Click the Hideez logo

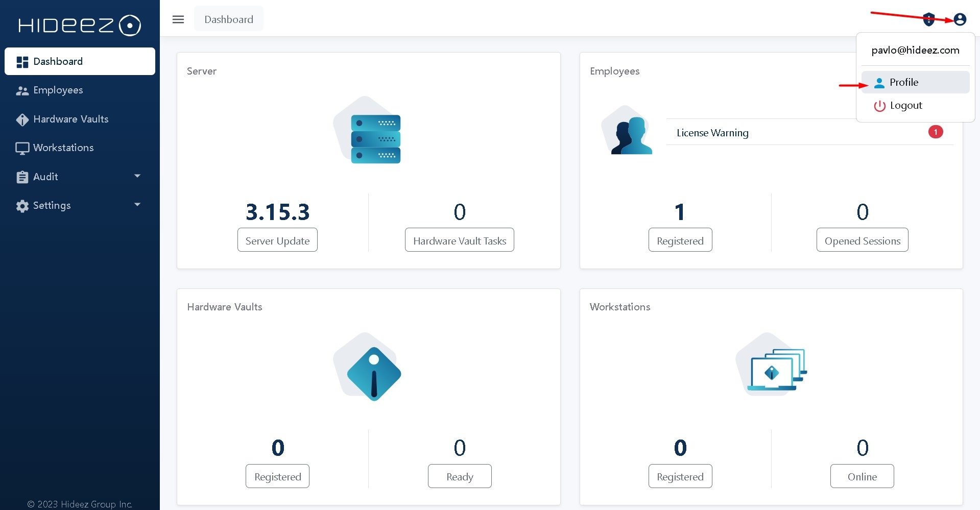[80, 25]
